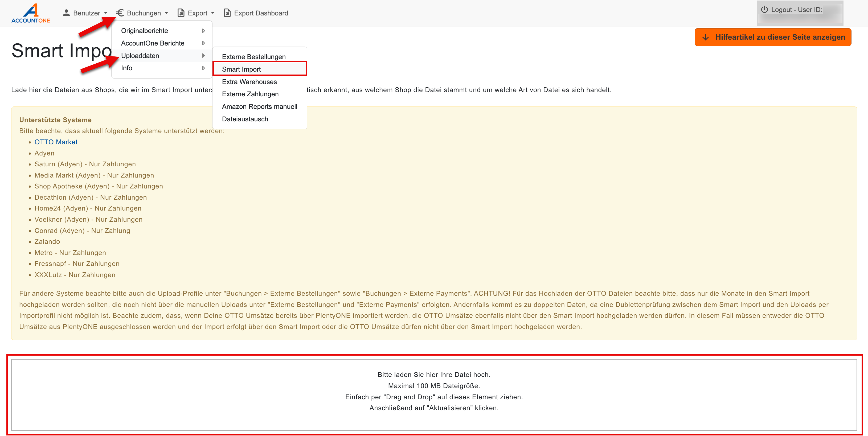Click the euro icon next to Buchungen
Screen dimensions: 868x436
click(120, 13)
